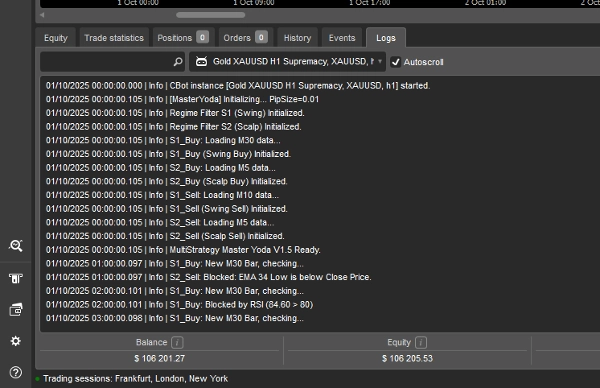The width and height of the screenshot is (600, 388).
Task: Open the Positions tab
Action: coord(183,38)
